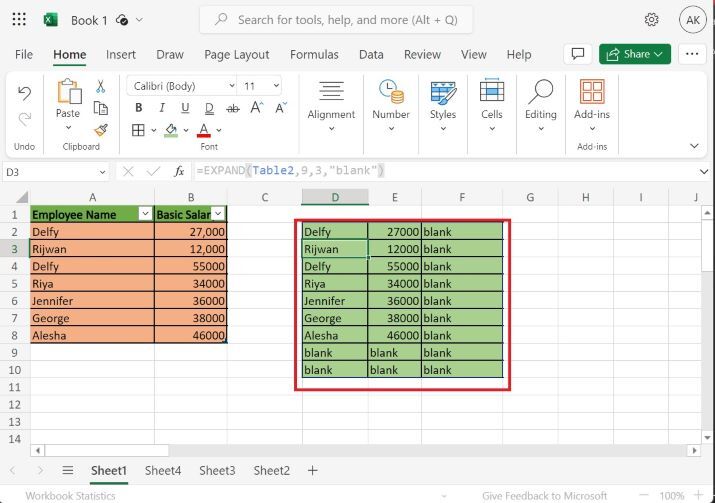Toggle Strikethrough formatting

(x=233, y=108)
